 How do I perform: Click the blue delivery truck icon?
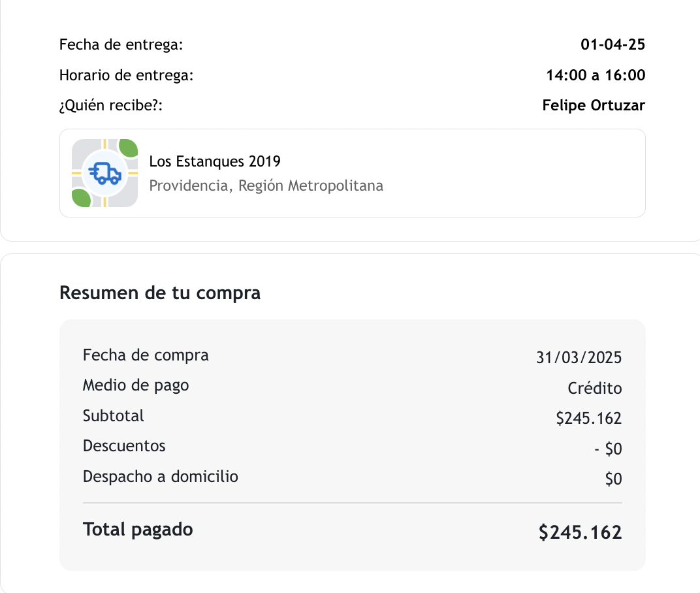104,173
